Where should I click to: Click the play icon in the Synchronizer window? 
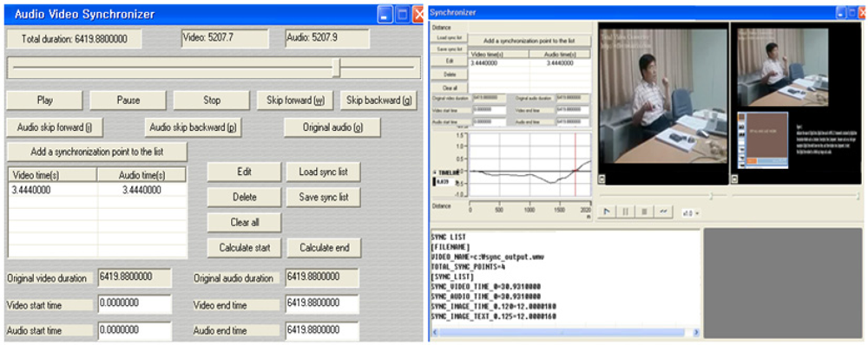[608, 212]
